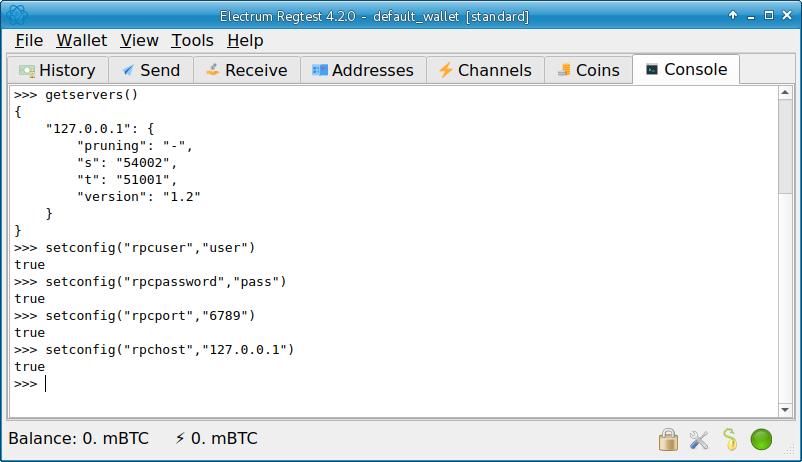Open the Channels tab

pos(486,70)
